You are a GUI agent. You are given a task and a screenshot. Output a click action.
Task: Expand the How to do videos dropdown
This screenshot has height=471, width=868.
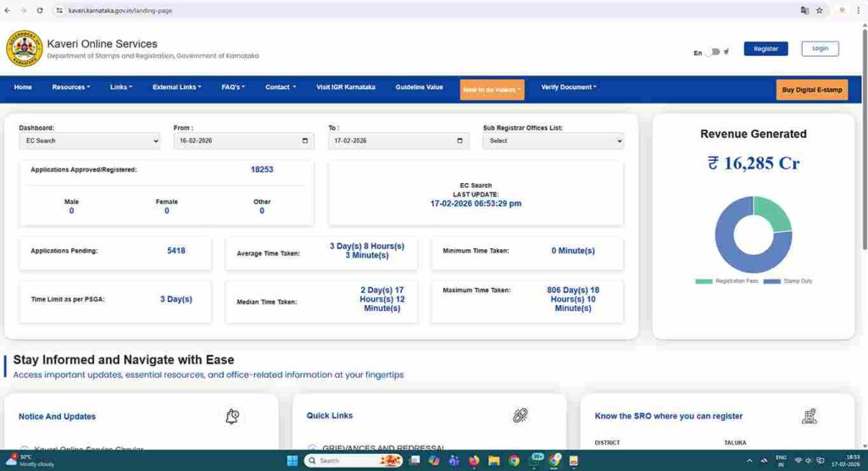click(x=492, y=90)
